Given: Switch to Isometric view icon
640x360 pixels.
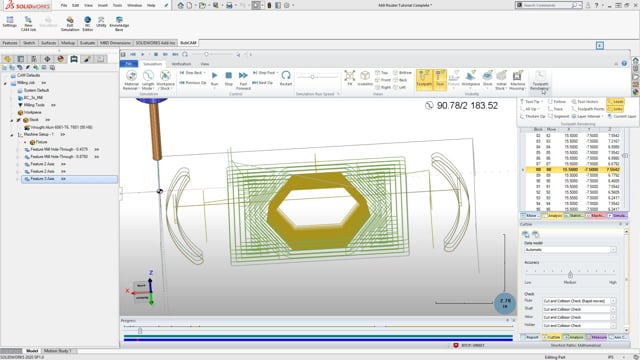Looking at the screenshot, I should pos(365,78).
